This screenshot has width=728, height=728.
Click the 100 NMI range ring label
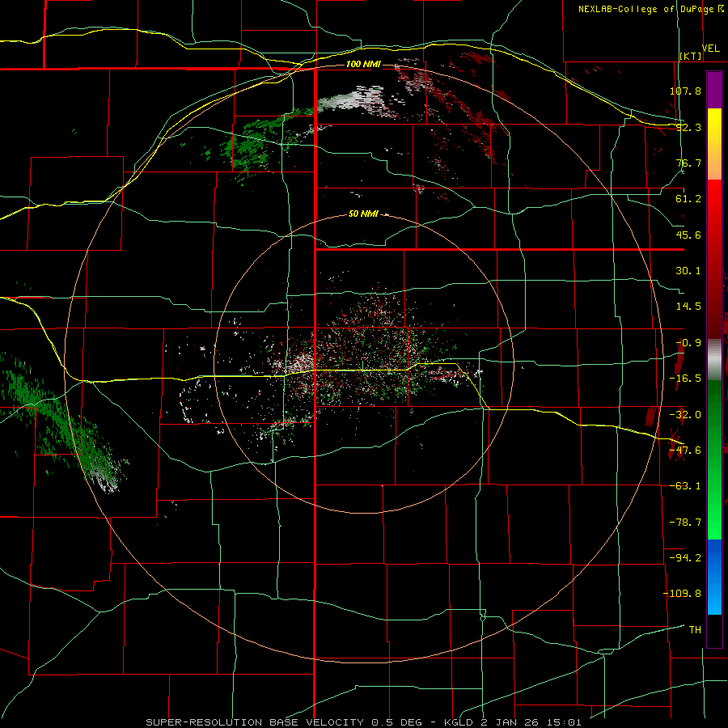click(363, 64)
